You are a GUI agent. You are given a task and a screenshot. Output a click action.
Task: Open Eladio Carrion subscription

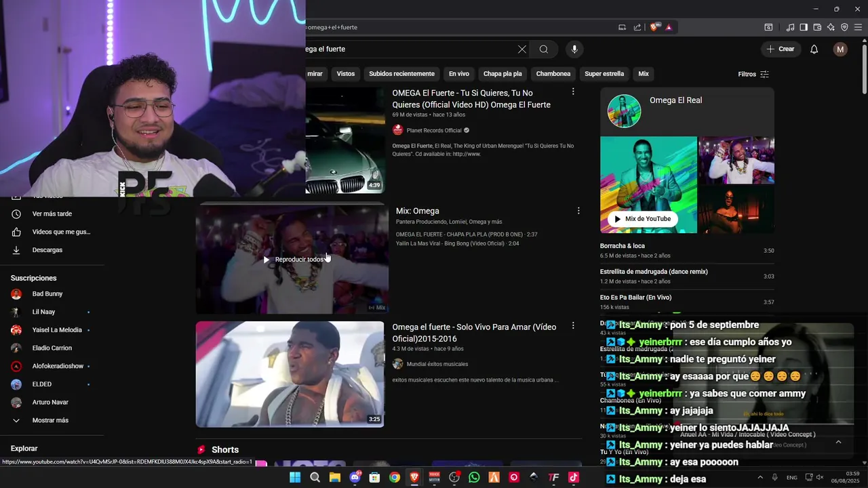pos(52,348)
